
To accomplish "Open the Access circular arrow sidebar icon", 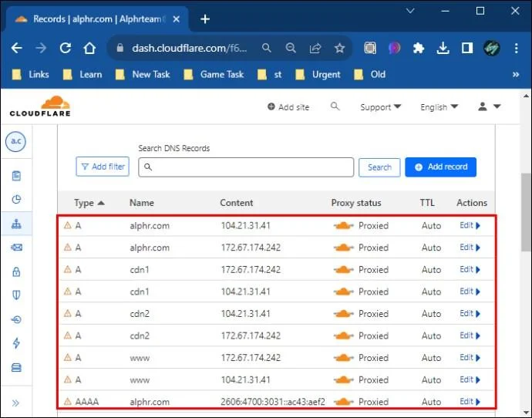I will pyautogui.click(x=16, y=319).
